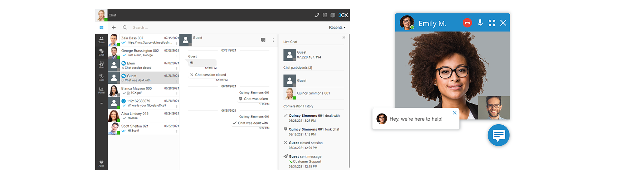Open Calls history in sidebar
644x179 pixels.
tap(101, 77)
